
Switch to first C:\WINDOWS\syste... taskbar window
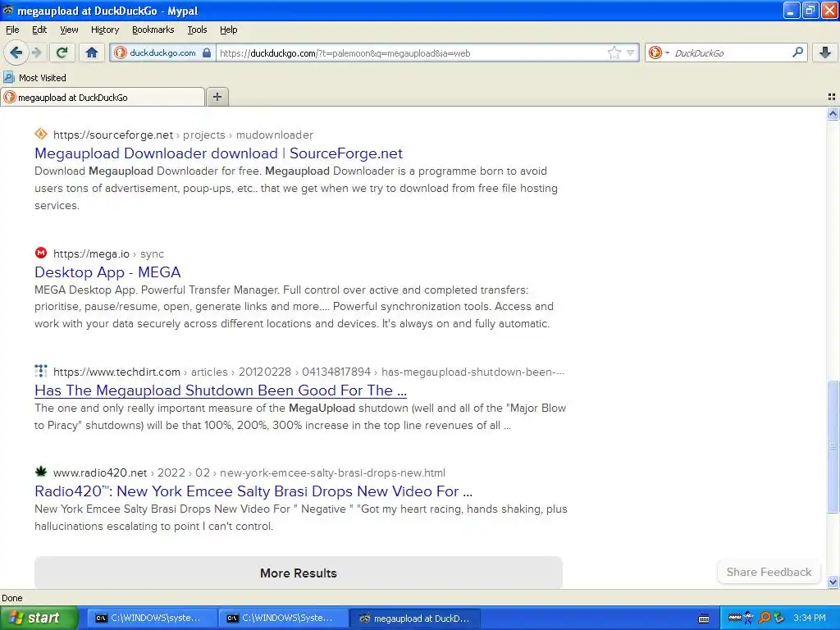coord(153,619)
